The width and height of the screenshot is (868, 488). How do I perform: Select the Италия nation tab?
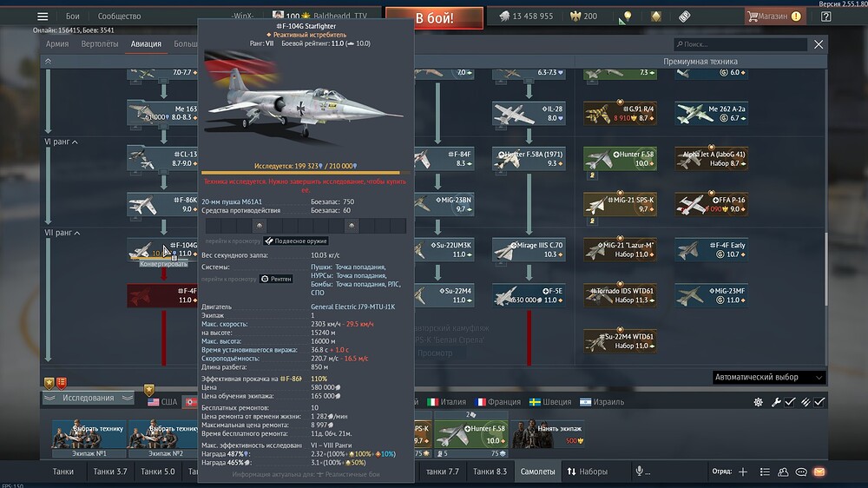[x=446, y=402]
